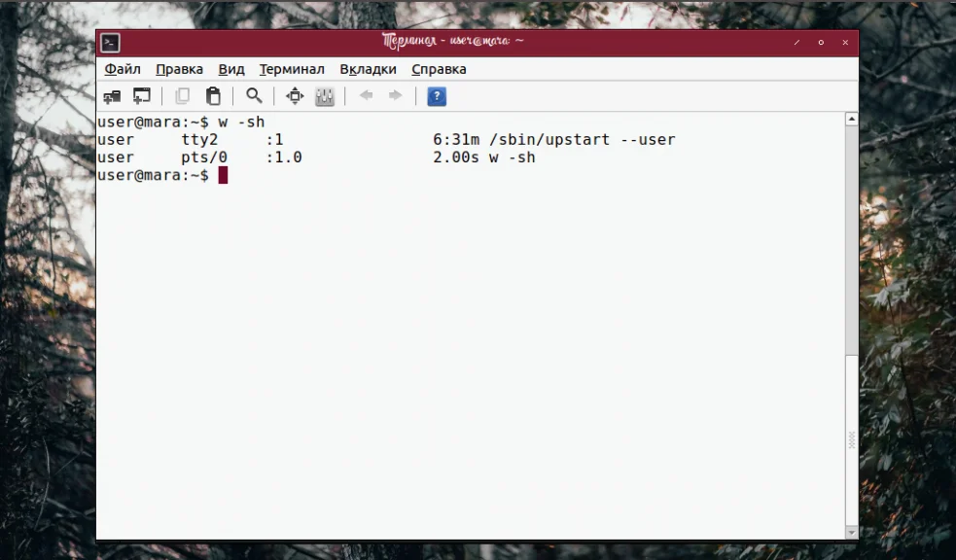Click 'pts/0' in the output
The width and height of the screenshot is (956, 560).
coord(204,157)
